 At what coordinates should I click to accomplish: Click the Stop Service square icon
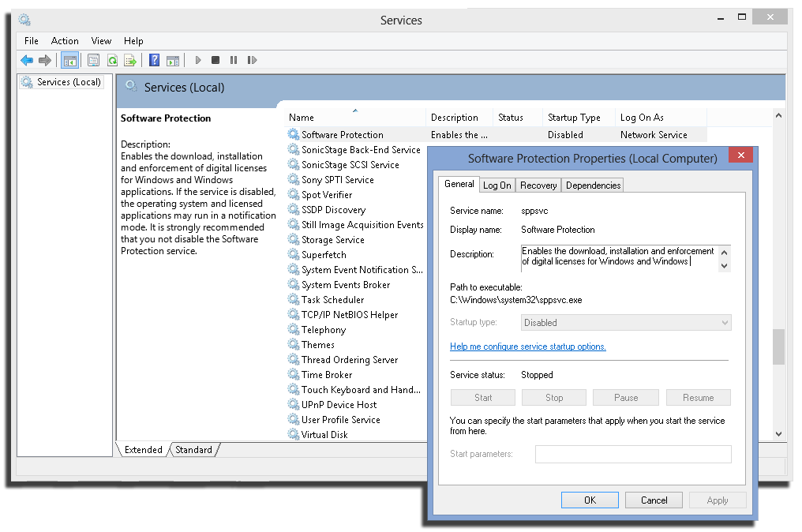coord(215,60)
